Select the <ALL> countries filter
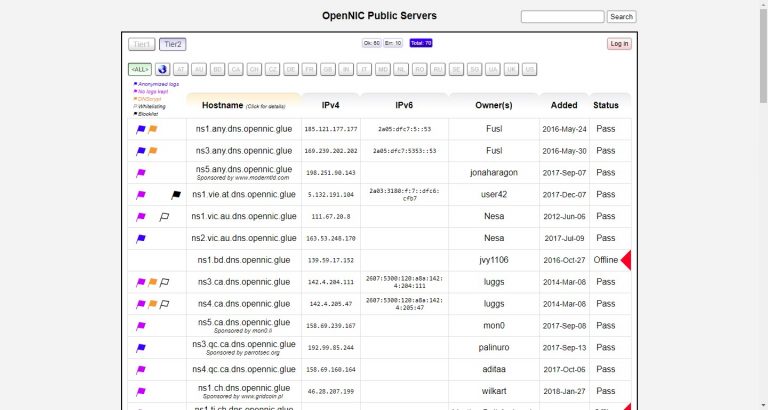The height and width of the screenshot is (410, 768). tap(140, 70)
